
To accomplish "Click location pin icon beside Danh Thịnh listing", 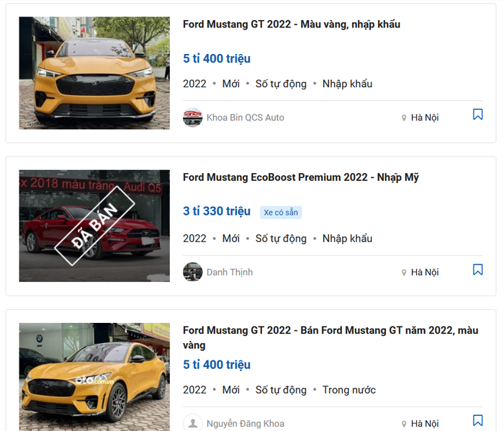I will [x=404, y=272].
